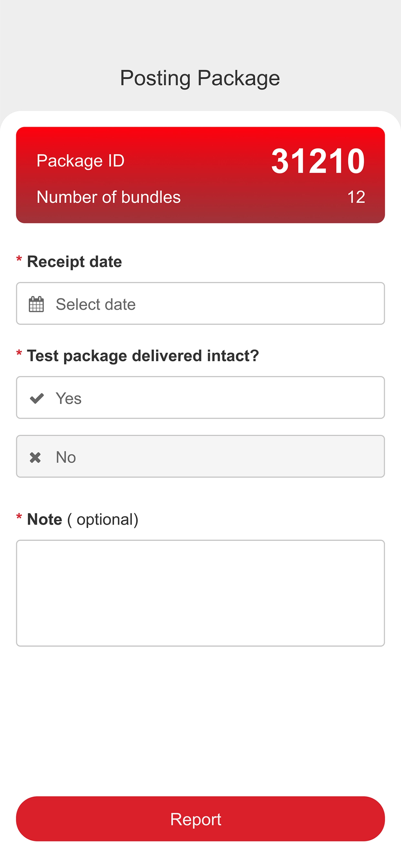
Task: Open the Select date picker field
Action: click(200, 303)
